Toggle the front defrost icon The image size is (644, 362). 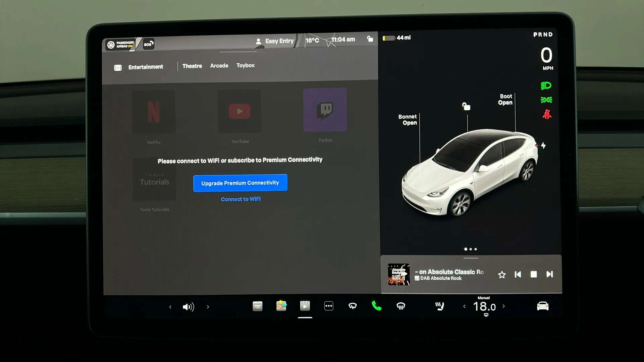tap(401, 306)
